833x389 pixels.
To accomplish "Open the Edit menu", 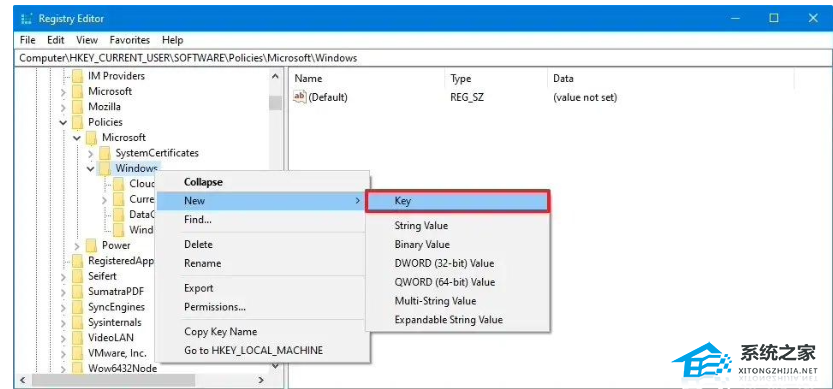I will tap(55, 40).
